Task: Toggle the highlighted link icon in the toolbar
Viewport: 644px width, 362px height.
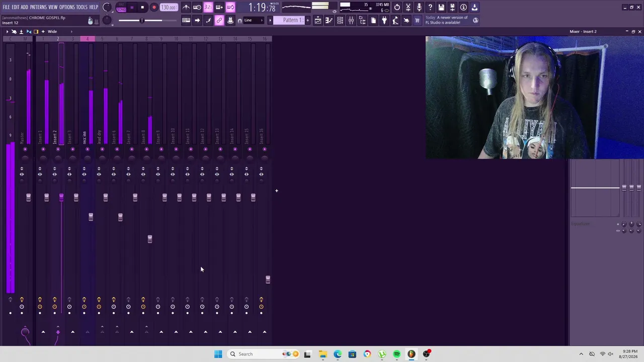Action: click(x=219, y=21)
